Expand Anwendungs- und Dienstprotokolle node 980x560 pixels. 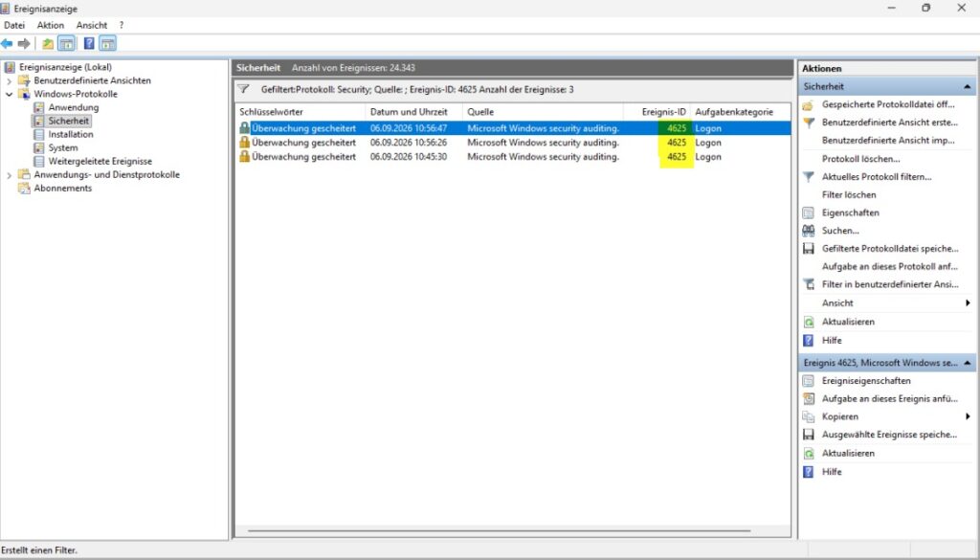point(9,175)
